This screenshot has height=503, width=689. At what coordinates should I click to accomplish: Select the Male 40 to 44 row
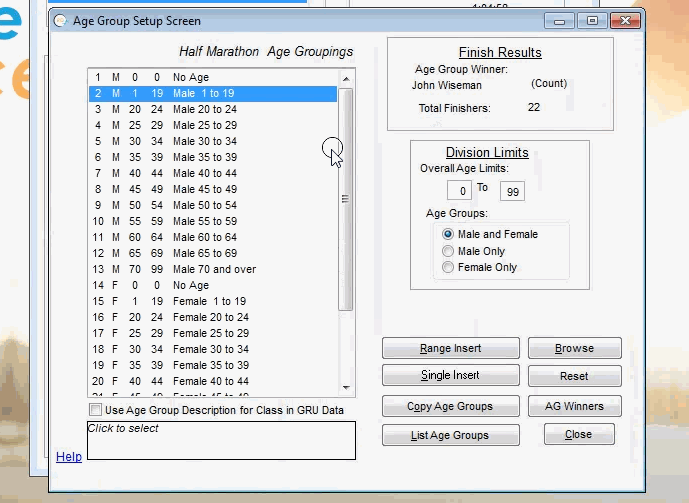coord(213,173)
